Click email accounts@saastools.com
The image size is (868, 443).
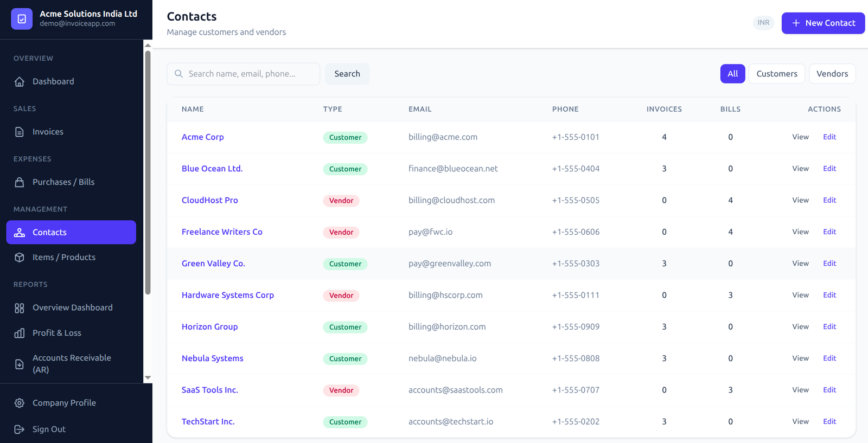pyautogui.click(x=456, y=390)
